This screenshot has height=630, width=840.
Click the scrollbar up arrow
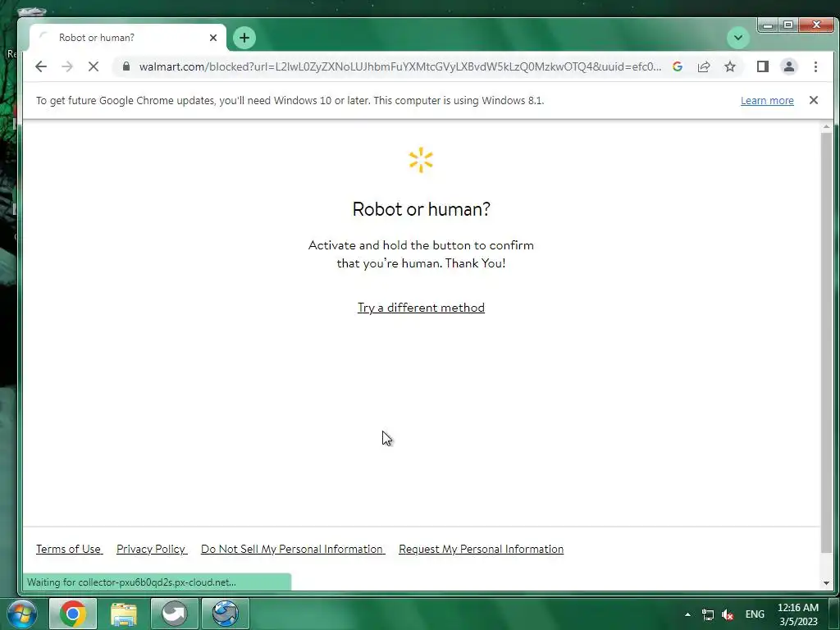coord(826,127)
